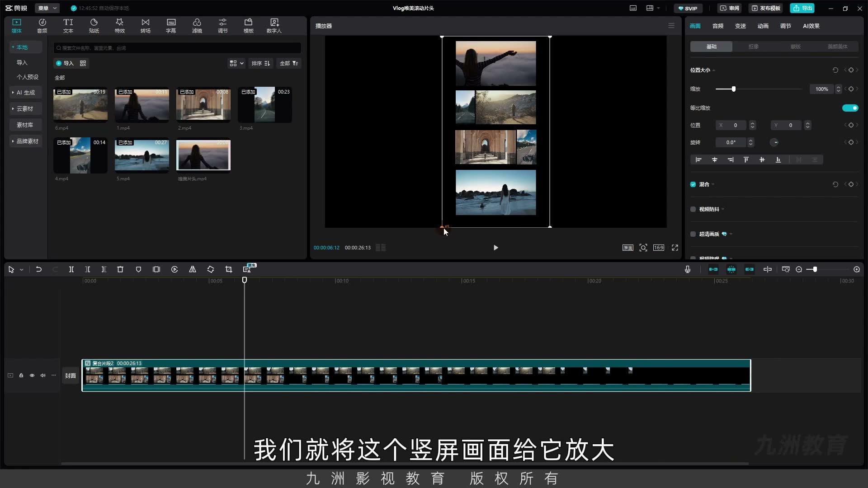Open the 菜单 dropdown
The height and width of the screenshot is (488, 868).
pos(47,8)
